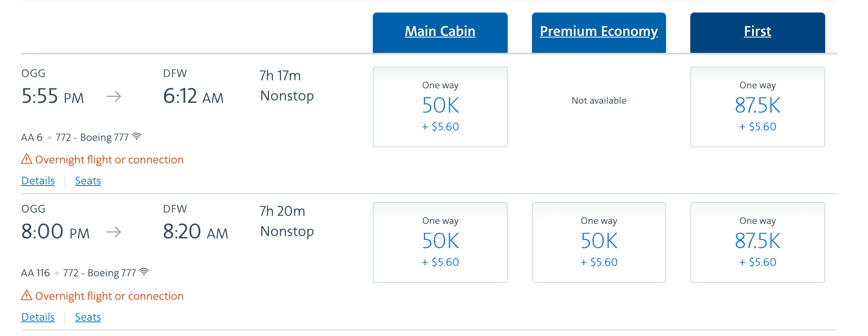Select the 87.5K First fare on AA 116
The width and height of the screenshot is (868, 336).
pyautogui.click(x=757, y=242)
